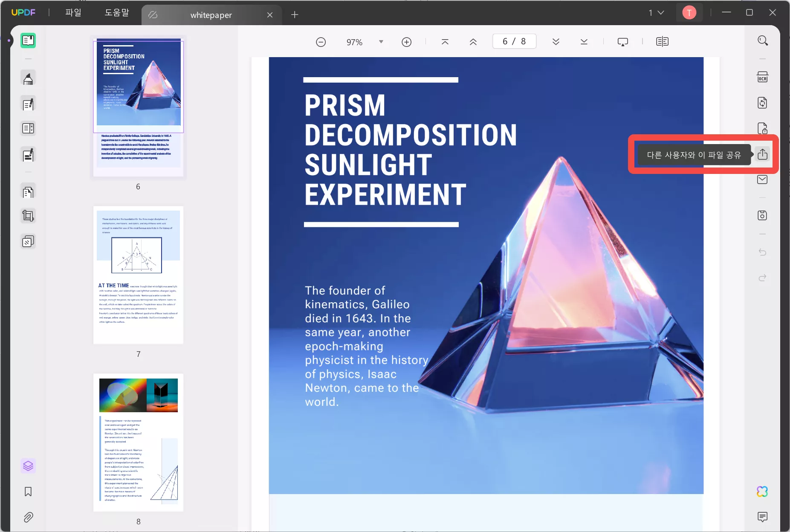790x532 pixels.
Task: Expand the 97% zoom level dropdown
Action: click(381, 42)
